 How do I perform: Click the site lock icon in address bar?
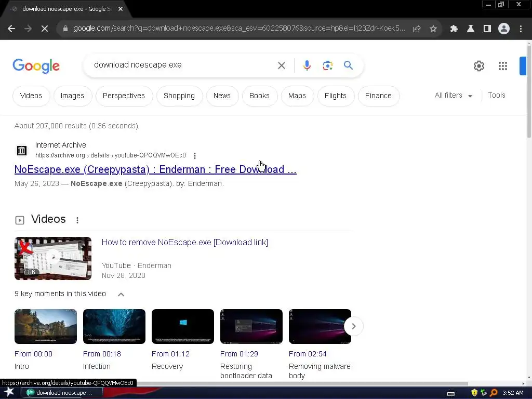(65, 29)
